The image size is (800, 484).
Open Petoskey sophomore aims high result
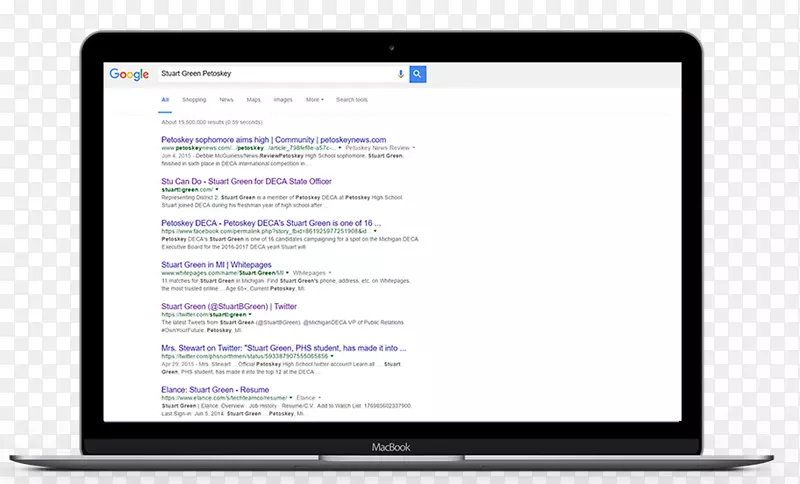273,140
